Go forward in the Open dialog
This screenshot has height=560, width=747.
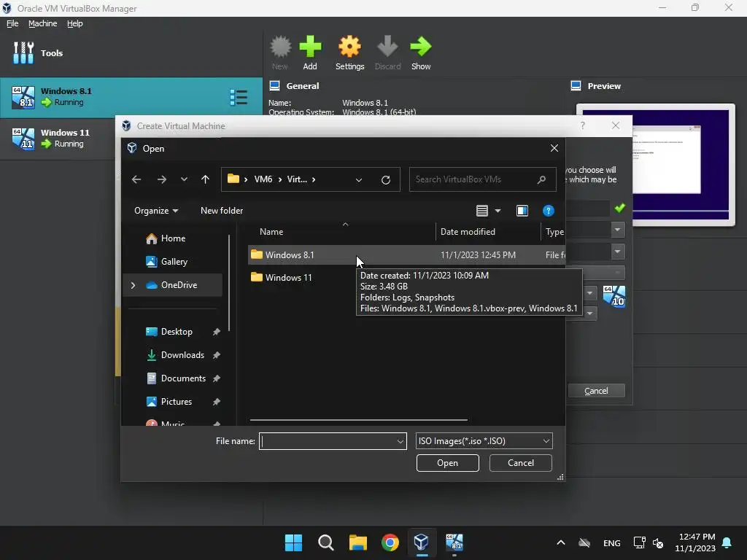pos(162,179)
